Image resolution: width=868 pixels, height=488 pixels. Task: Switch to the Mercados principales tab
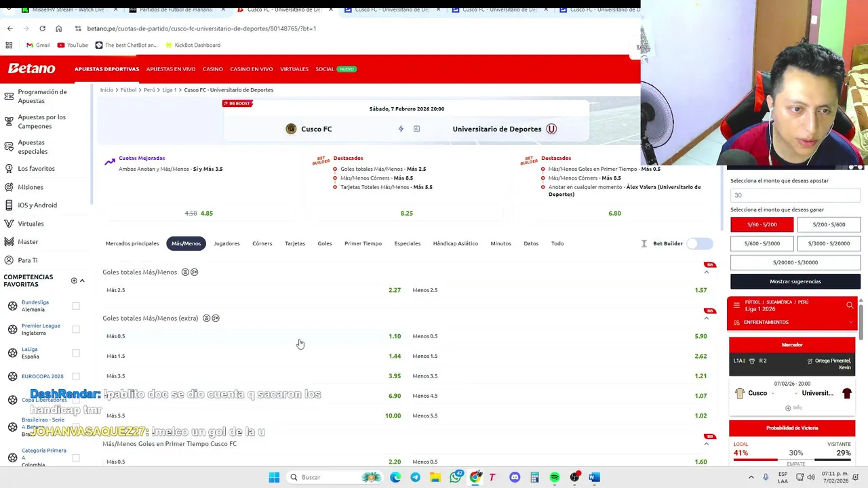click(132, 243)
